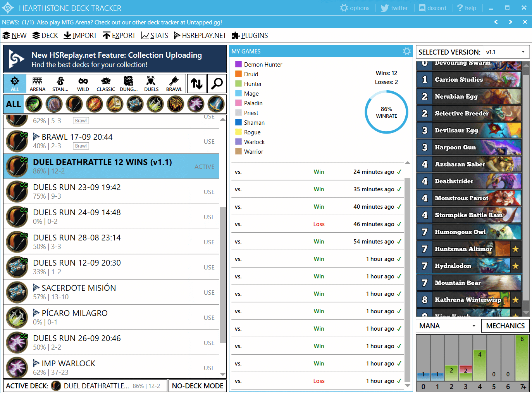This screenshot has height=393, width=532.
Task: Open the NEW menu
Action: coord(14,36)
